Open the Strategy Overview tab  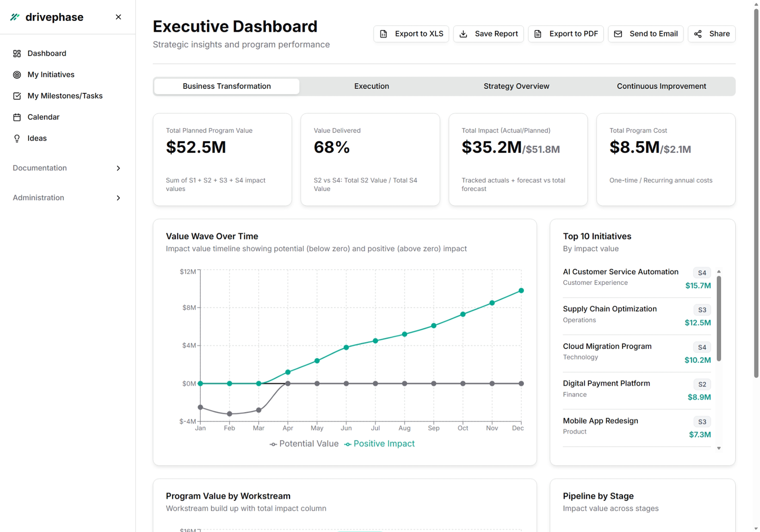click(x=516, y=86)
